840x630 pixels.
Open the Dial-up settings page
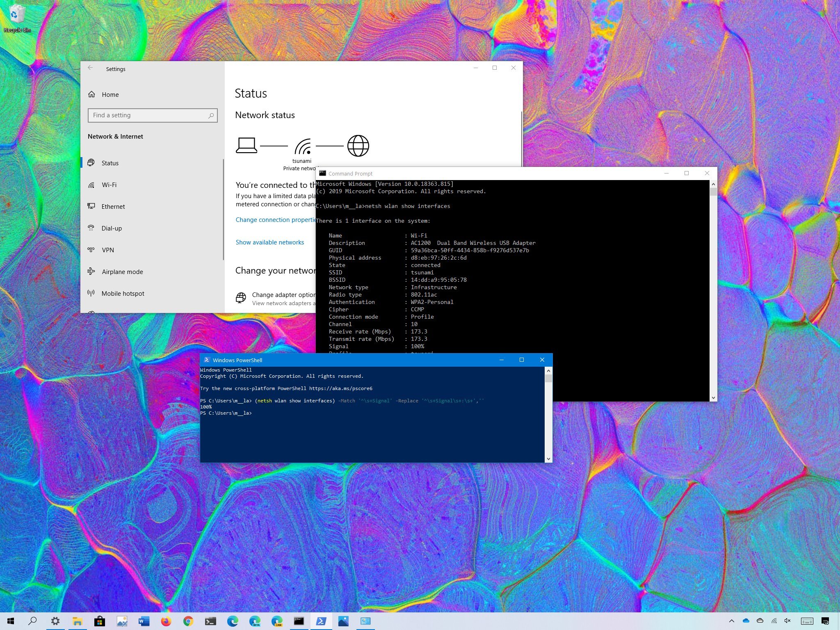tap(112, 228)
